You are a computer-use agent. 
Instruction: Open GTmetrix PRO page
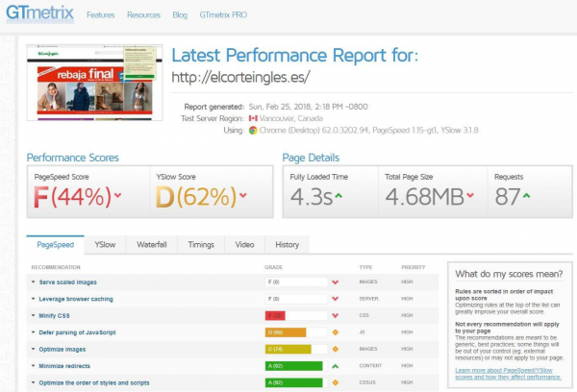point(223,15)
